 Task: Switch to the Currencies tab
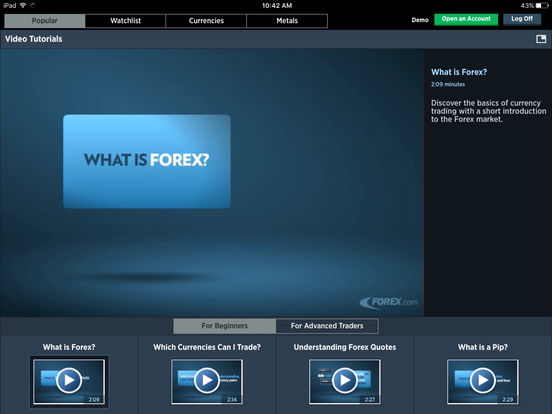point(206,21)
